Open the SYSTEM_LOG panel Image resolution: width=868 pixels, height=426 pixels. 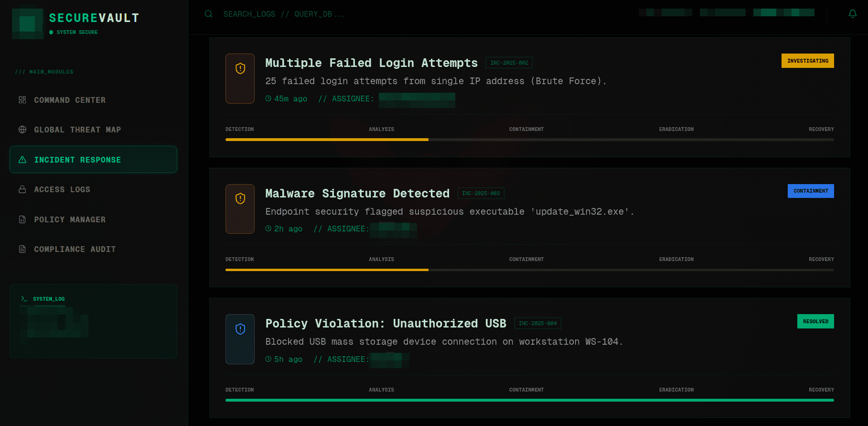coord(93,321)
